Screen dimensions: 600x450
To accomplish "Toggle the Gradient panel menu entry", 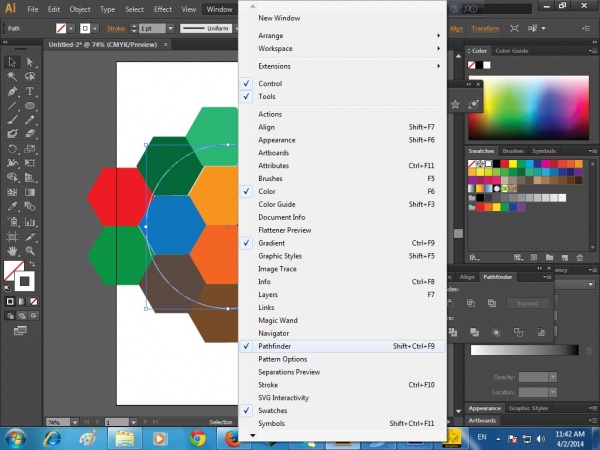I will pos(272,243).
